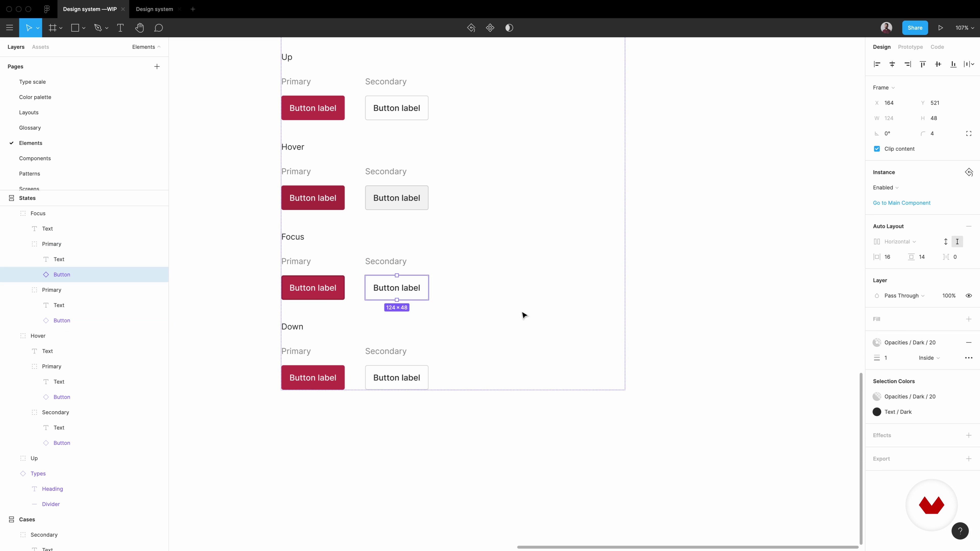Open stroke advanced options ellipsis
Viewport: 980px width, 551px height.
pyautogui.click(x=969, y=358)
